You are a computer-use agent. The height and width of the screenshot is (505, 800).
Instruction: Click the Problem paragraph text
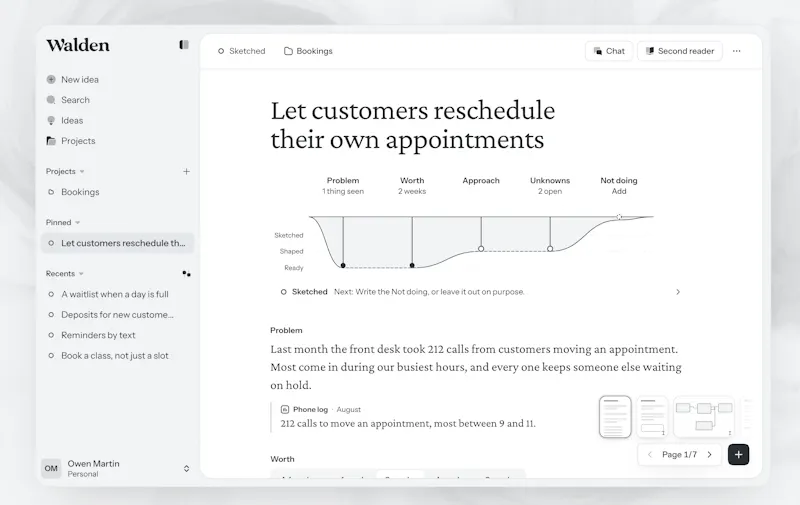(x=476, y=367)
